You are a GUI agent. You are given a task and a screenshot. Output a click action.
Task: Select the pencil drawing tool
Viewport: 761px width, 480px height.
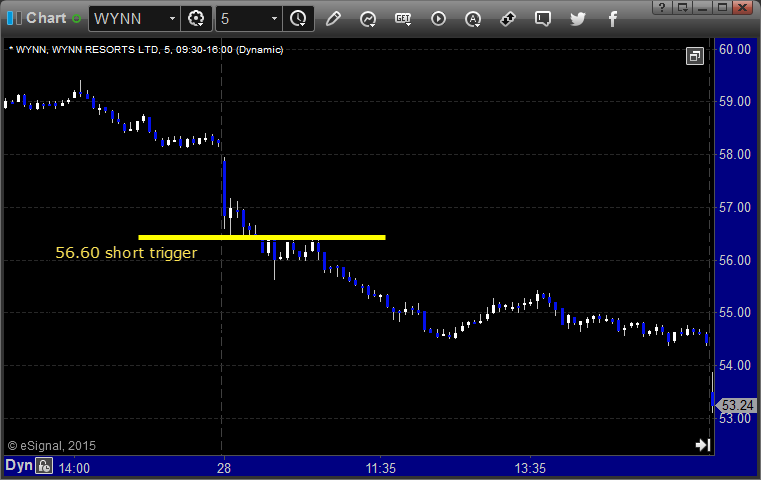click(333, 19)
